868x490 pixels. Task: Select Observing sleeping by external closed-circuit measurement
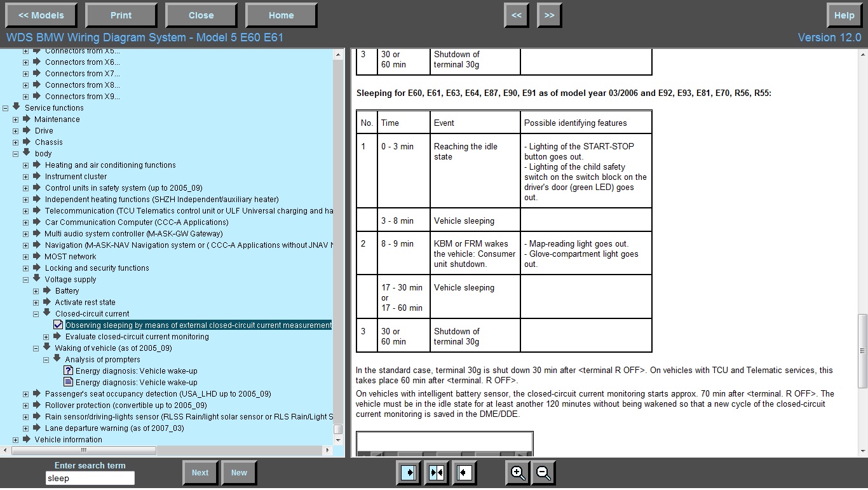[198, 325]
